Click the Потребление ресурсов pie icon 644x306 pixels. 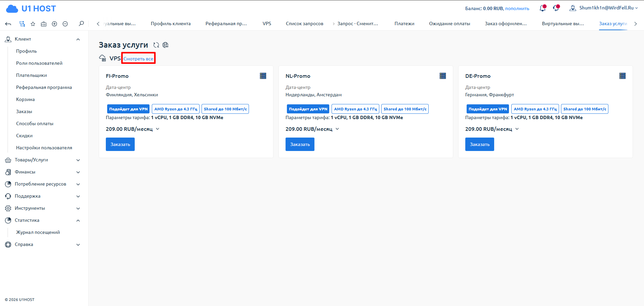pyautogui.click(x=8, y=184)
